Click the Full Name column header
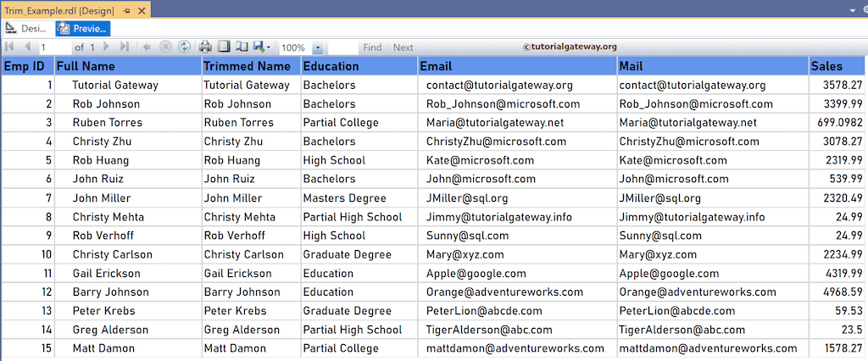This screenshot has height=361, width=868. (x=129, y=66)
